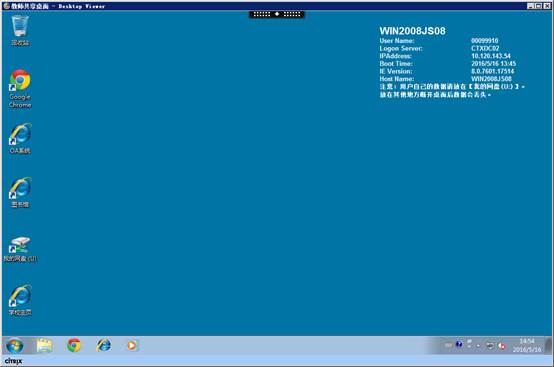Select the OA系统 Internet Explorer shortcut
Viewport: 554px width, 367px height.
20,138
